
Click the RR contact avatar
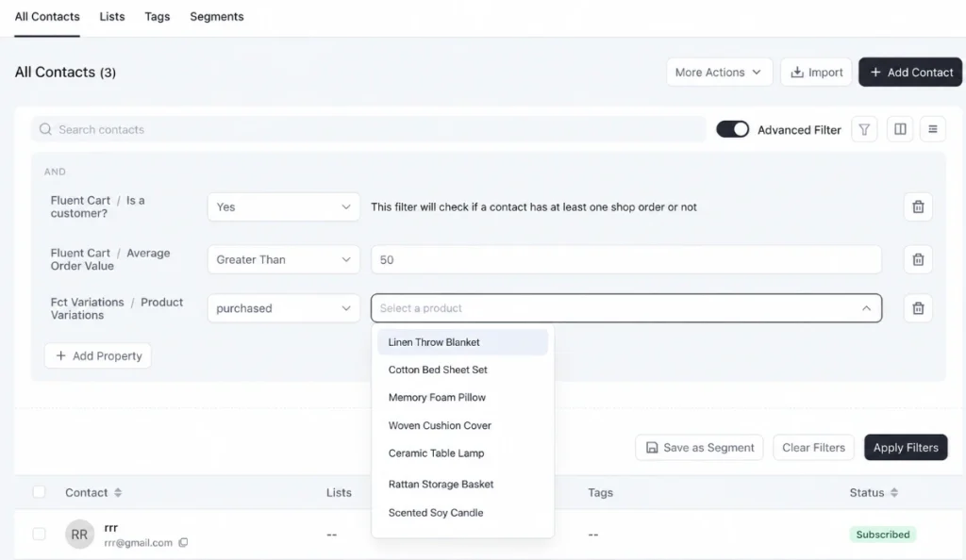click(x=79, y=535)
